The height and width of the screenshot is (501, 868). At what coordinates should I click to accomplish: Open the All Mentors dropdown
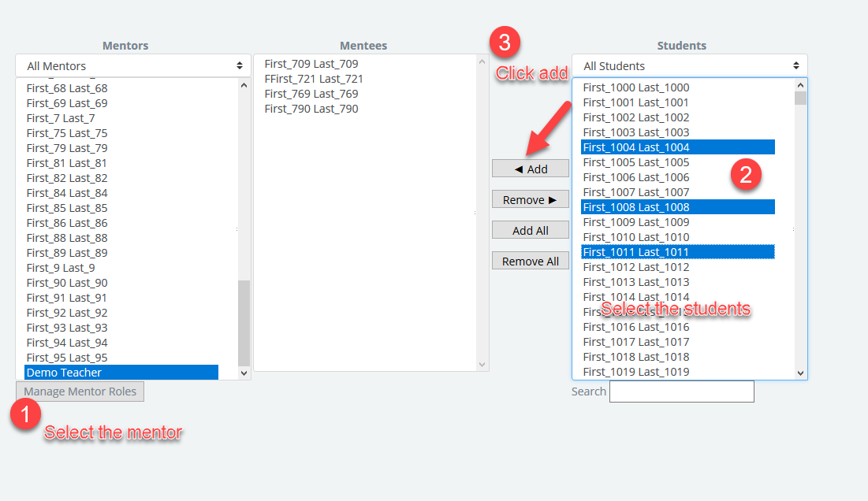point(132,66)
